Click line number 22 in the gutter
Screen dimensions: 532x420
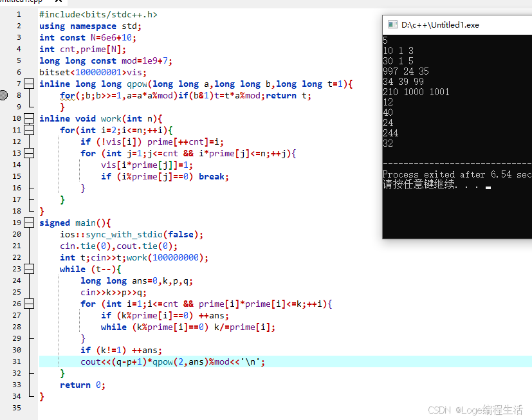(17, 257)
